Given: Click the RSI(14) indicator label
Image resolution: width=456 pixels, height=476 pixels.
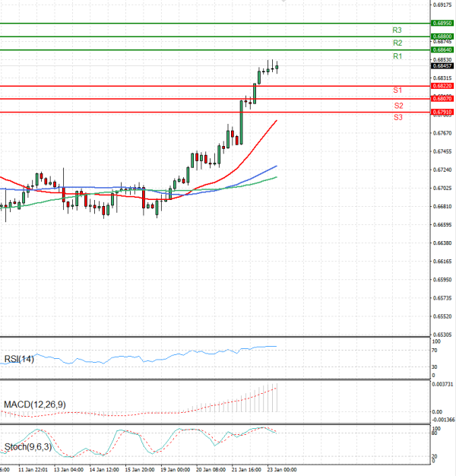Looking at the screenshot, I should (17, 360).
